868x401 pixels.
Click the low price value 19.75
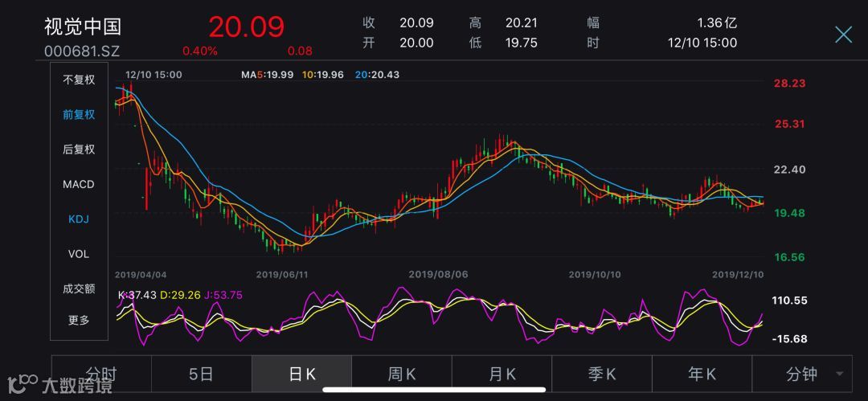522,43
